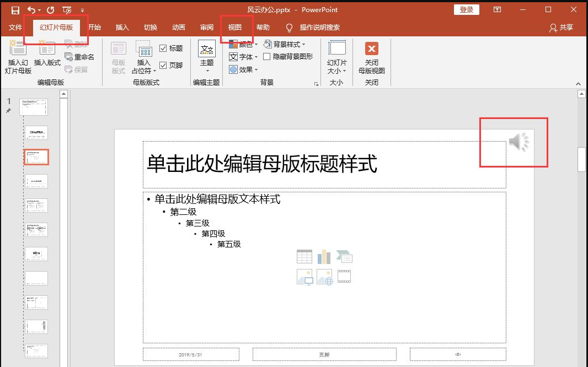Click the online pictures placeholder icon
Viewport: 588px width, 367px height.
pyautogui.click(x=325, y=277)
